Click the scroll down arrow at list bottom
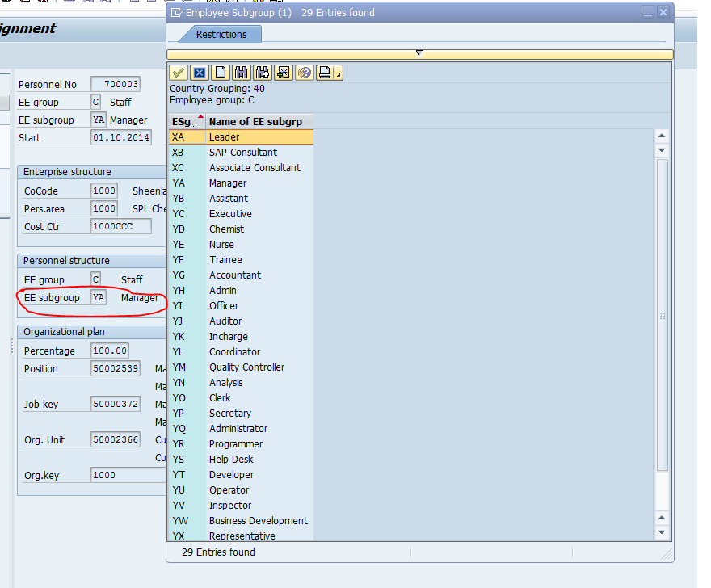This screenshot has width=711, height=588. (662, 532)
